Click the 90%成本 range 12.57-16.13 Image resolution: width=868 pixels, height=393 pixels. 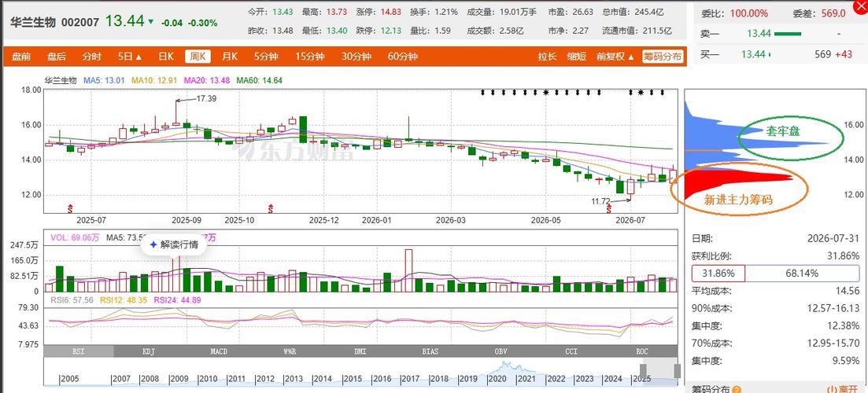[833, 308]
